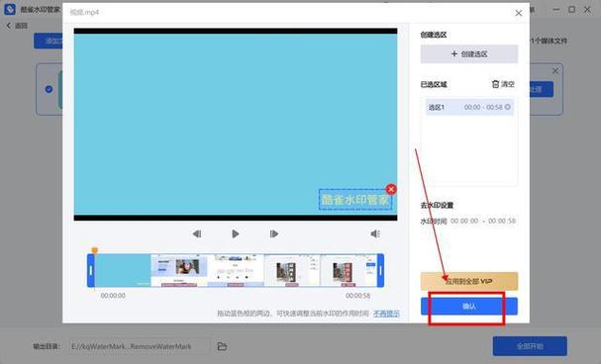Remove 选区1 using its small delete icon

[508, 107]
